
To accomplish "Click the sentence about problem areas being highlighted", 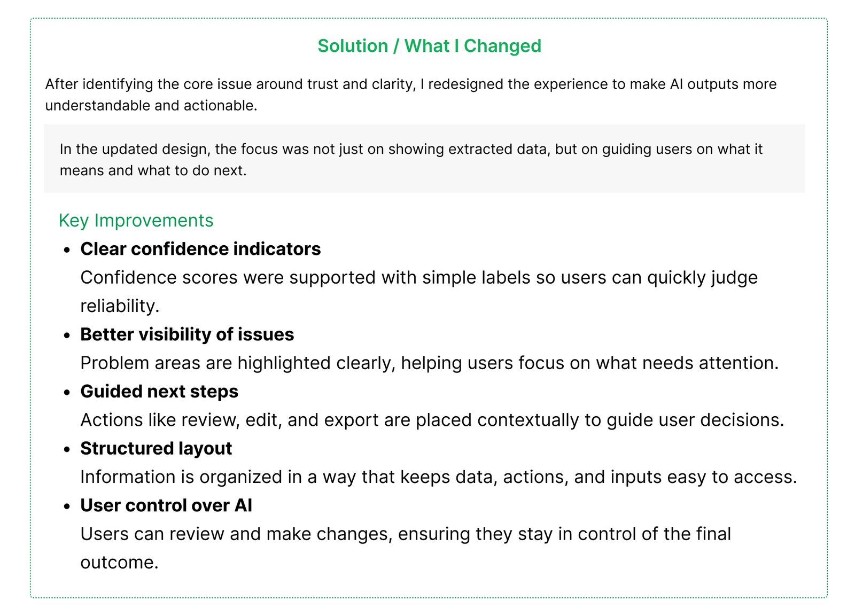I will point(429,363).
